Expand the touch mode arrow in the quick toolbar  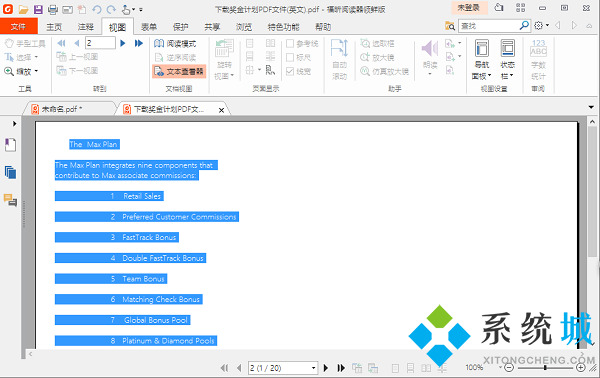tap(134, 10)
